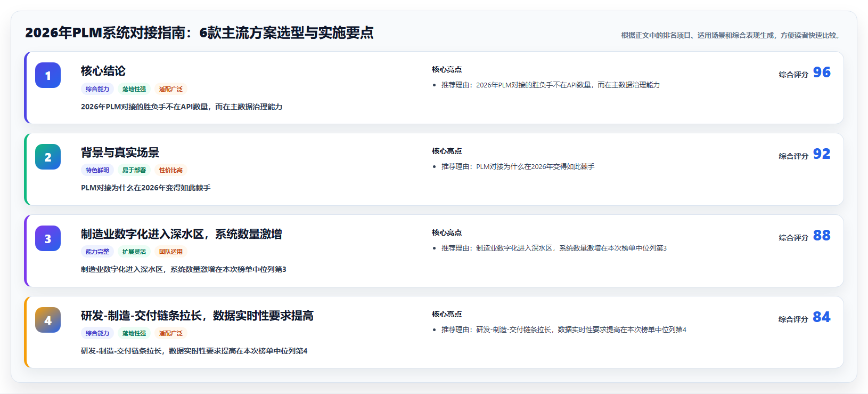Select the '扩展灵活' tag

click(134, 252)
